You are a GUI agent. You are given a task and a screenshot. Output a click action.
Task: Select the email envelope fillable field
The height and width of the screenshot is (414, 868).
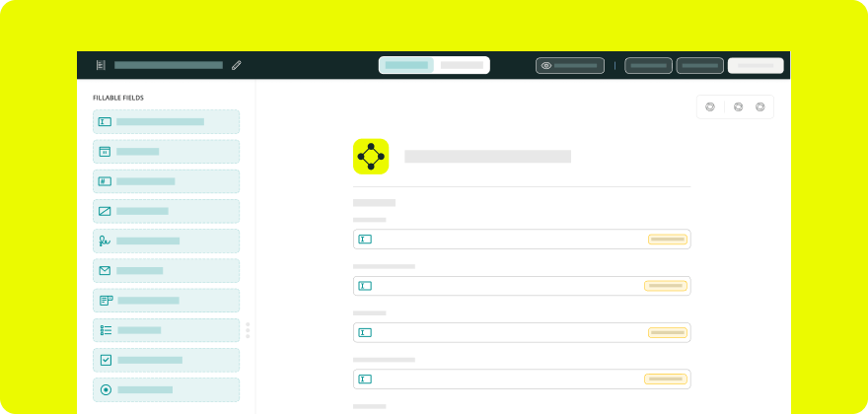(x=166, y=271)
